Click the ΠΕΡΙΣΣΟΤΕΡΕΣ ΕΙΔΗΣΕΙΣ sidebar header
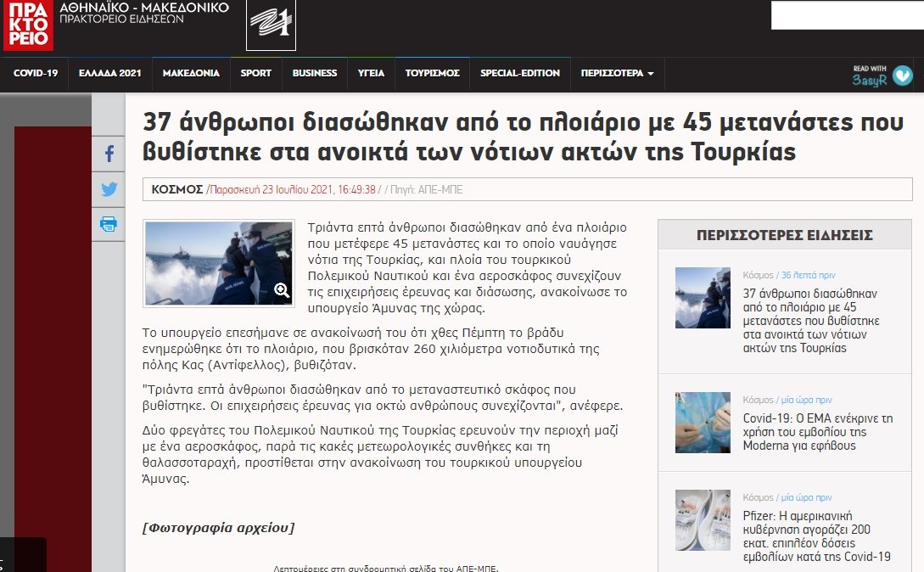The height and width of the screenshot is (572, 924). pyautogui.click(x=784, y=236)
